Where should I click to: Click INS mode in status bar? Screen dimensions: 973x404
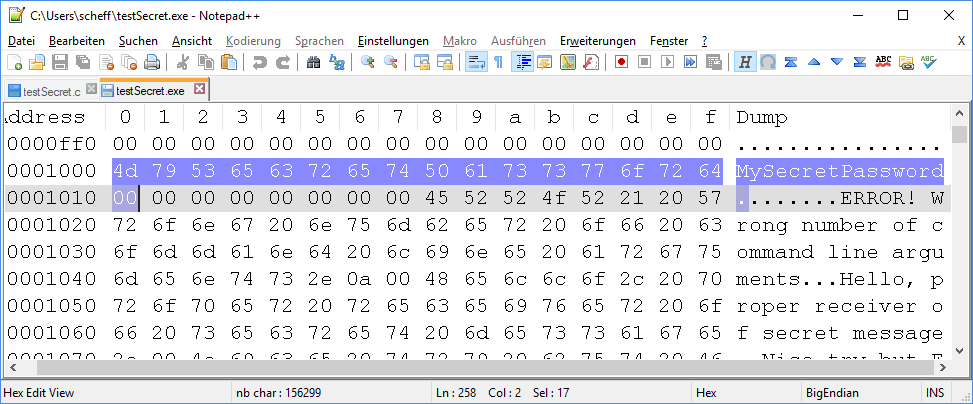935,393
